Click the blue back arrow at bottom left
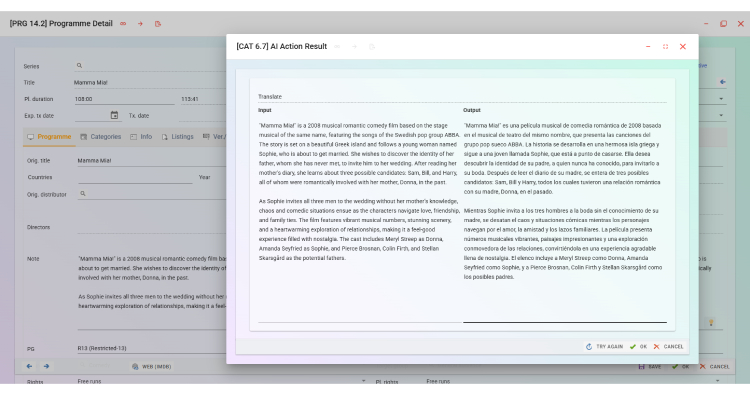This screenshot has height=400, width=750. click(29, 366)
